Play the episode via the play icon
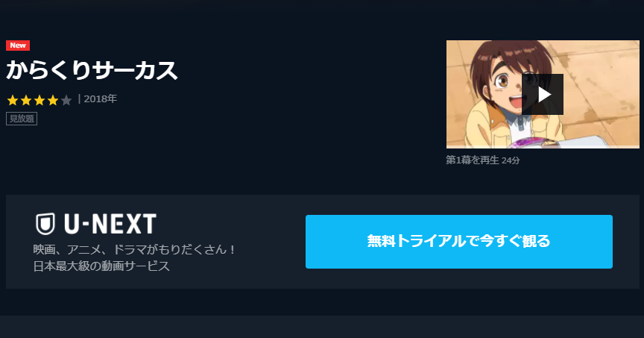This screenshot has width=644, height=338. pos(543,95)
